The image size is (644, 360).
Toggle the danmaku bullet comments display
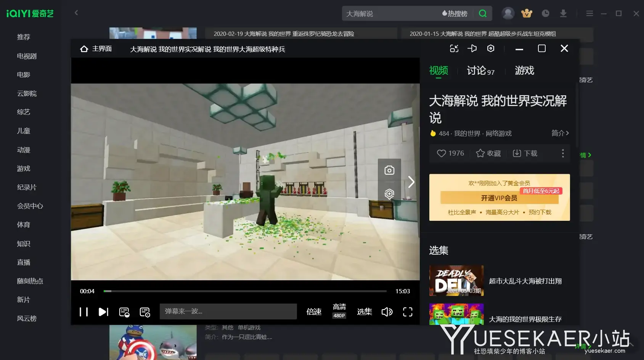point(124,312)
